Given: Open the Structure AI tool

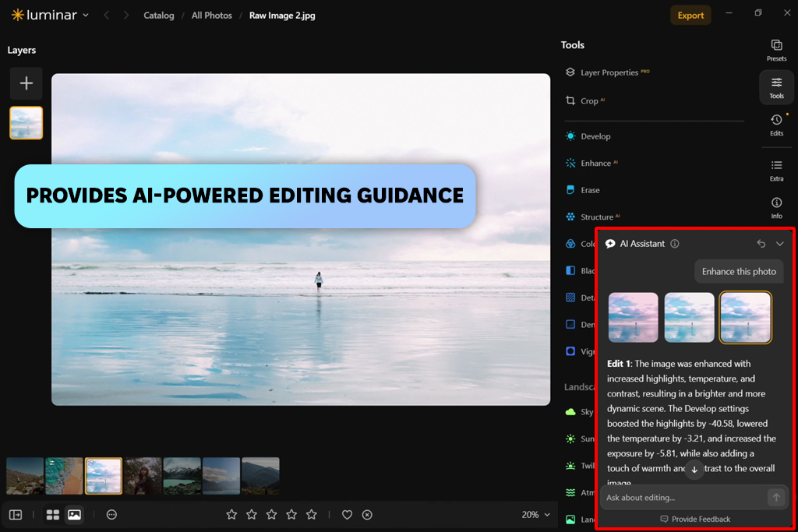Looking at the screenshot, I should [x=592, y=217].
